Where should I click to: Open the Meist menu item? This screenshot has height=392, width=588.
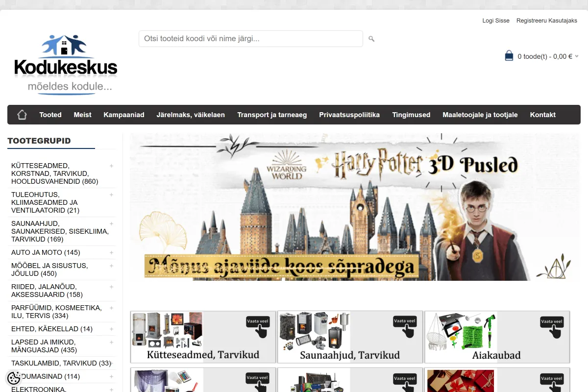82,115
